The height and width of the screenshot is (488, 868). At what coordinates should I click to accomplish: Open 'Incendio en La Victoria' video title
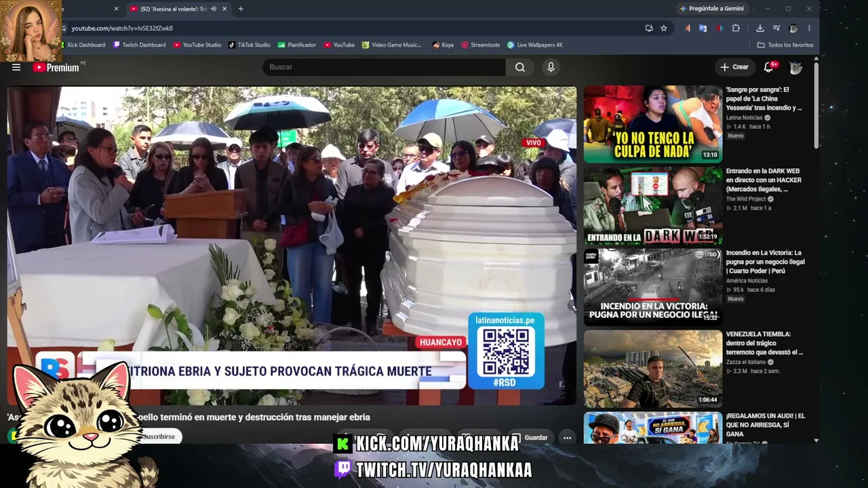(766, 262)
